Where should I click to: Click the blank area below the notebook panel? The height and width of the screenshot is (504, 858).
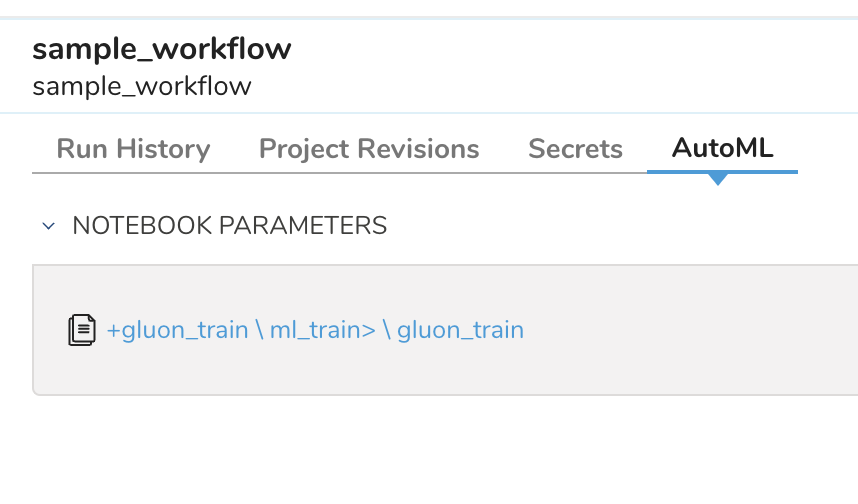[x=430, y=450]
